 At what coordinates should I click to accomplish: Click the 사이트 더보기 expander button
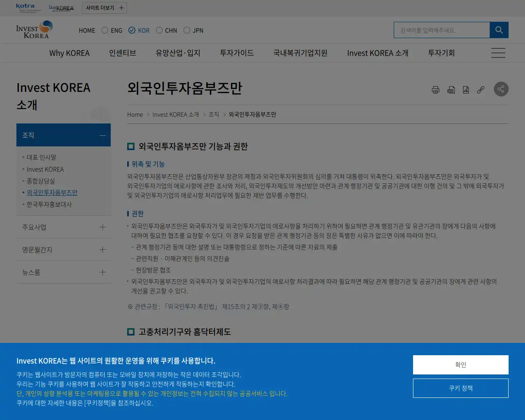click(x=104, y=8)
